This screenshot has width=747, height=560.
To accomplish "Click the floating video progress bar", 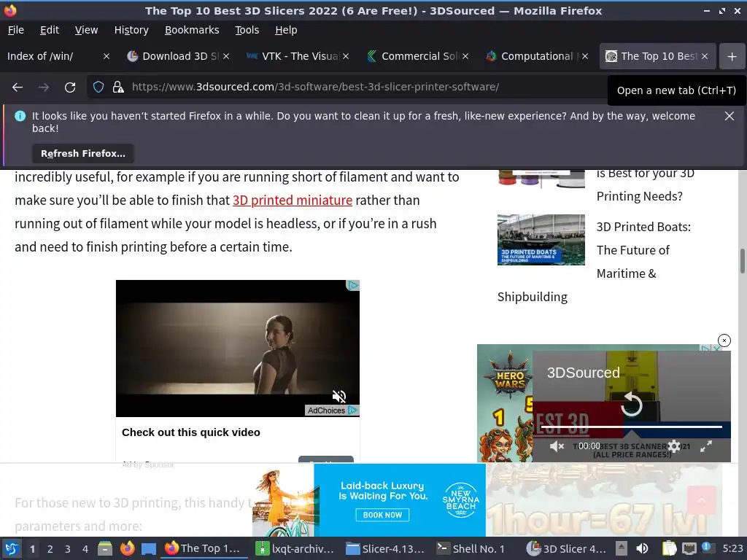I will click(632, 427).
